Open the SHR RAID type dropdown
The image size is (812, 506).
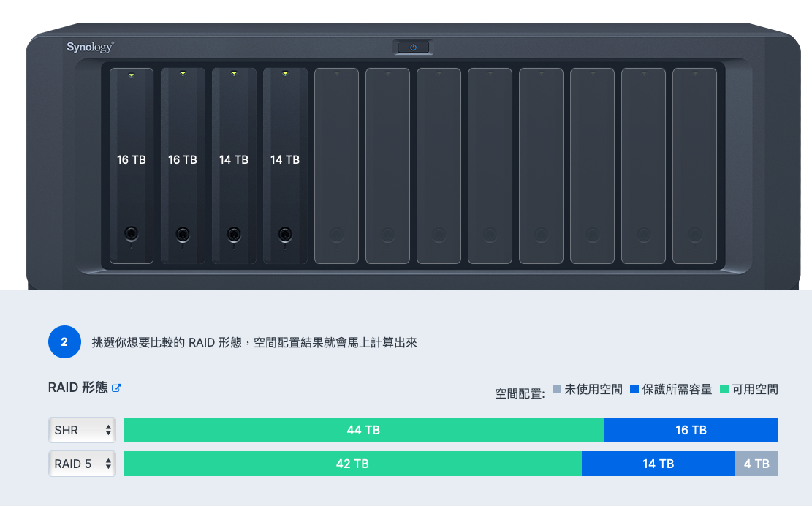[83, 430]
